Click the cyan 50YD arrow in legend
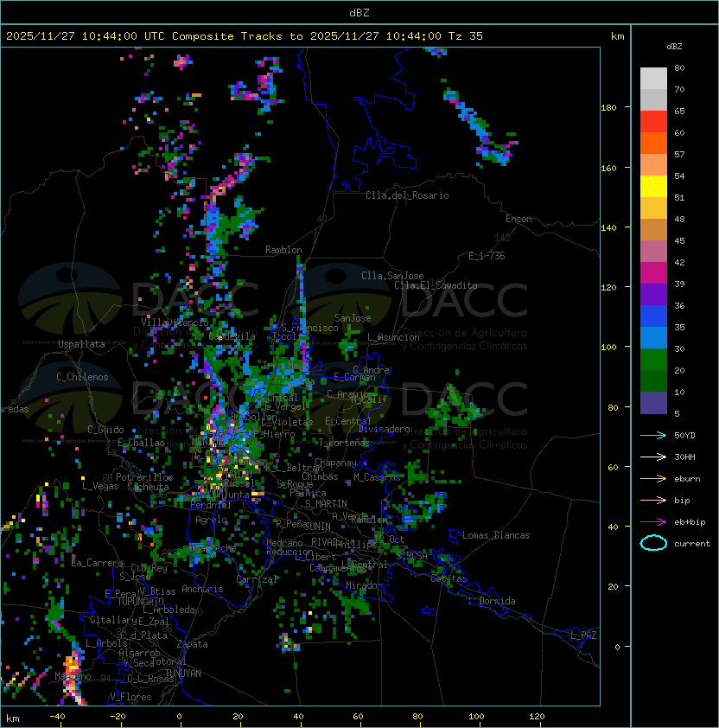 tap(653, 436)
